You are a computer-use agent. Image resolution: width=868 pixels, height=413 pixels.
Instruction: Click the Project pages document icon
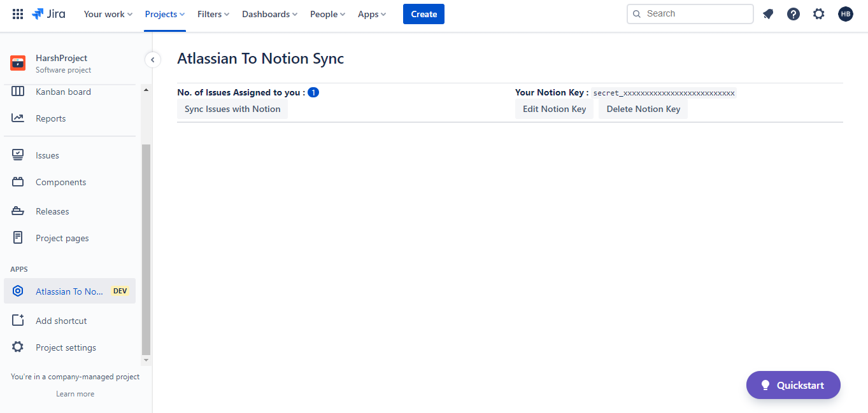(x=18, y=238)
